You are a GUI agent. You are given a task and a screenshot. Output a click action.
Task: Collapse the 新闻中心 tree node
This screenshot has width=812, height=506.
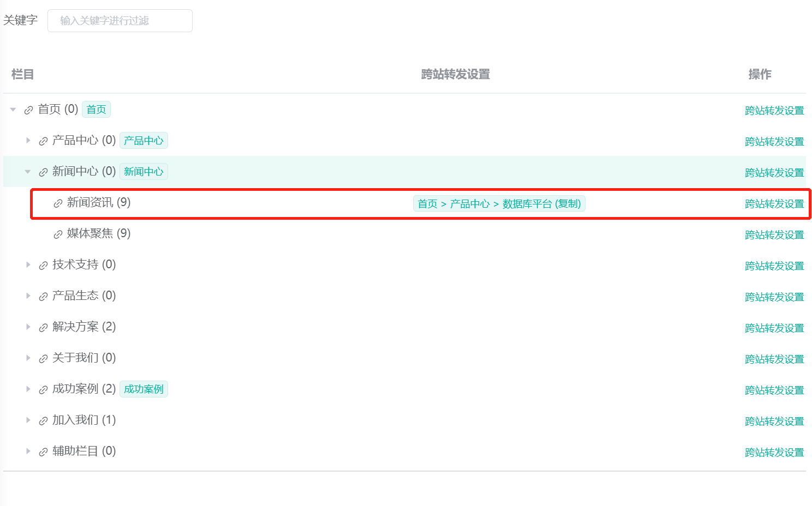tap(28, 172)
